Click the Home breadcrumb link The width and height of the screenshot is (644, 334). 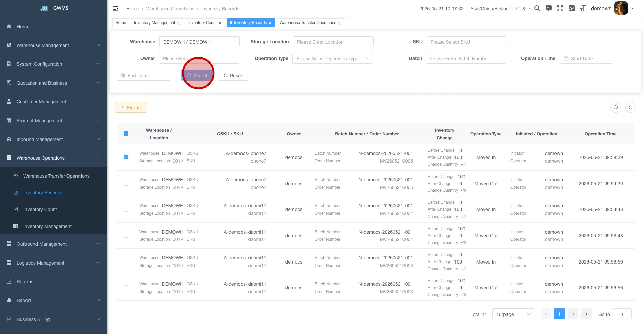pyautogui.click(x=132, y=9)
